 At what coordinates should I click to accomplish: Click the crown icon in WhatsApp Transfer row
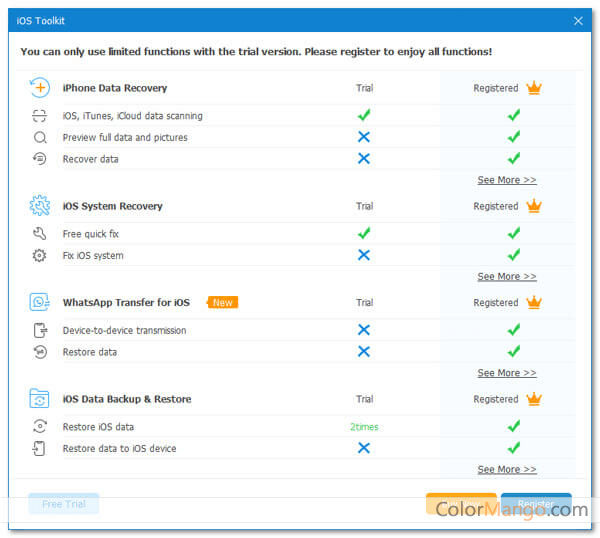point(534,302)
